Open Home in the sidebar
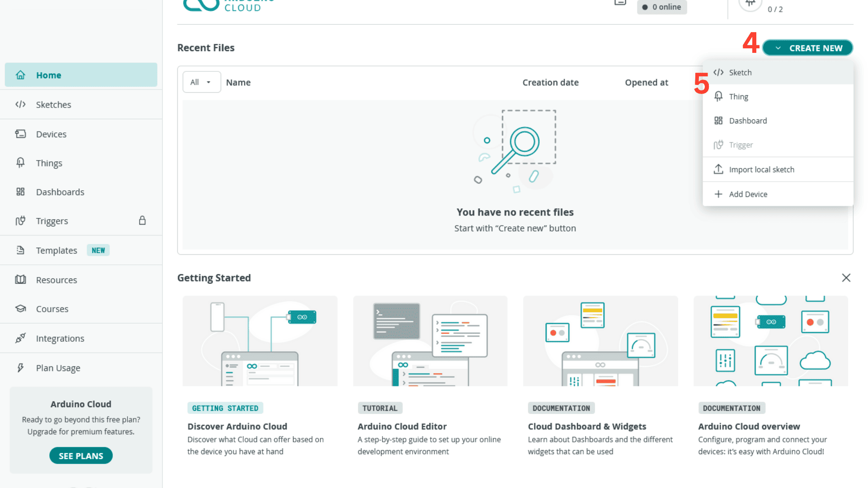Viewport: 868px width, 488px height. point(81,75)
